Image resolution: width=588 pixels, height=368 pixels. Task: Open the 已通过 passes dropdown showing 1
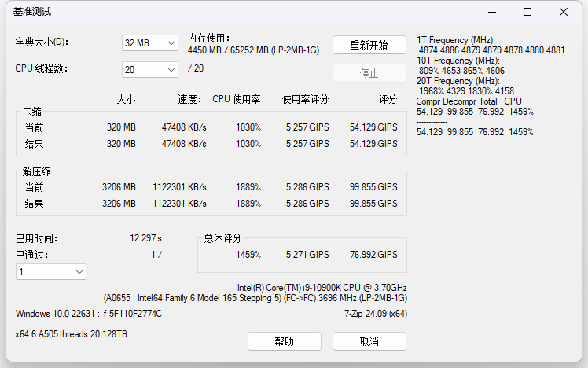51,271
